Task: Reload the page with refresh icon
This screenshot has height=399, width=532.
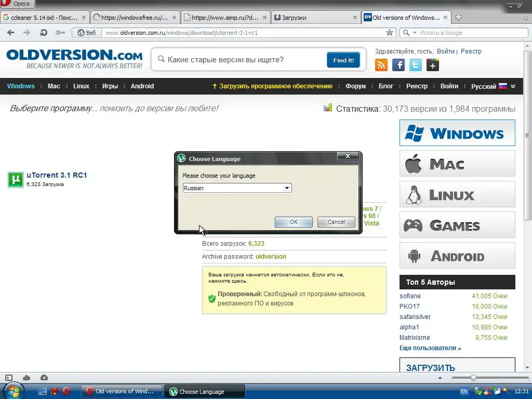Action: click(x=44, y=33)
